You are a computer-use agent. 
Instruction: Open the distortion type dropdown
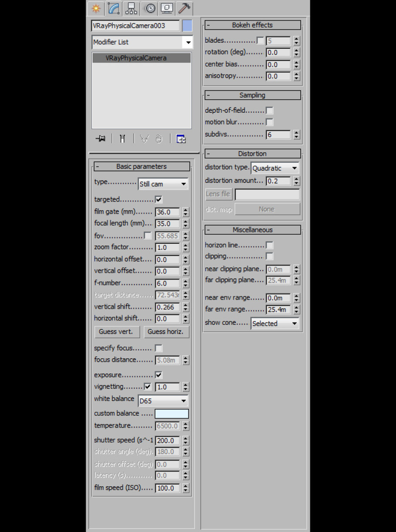pos(275,168)
